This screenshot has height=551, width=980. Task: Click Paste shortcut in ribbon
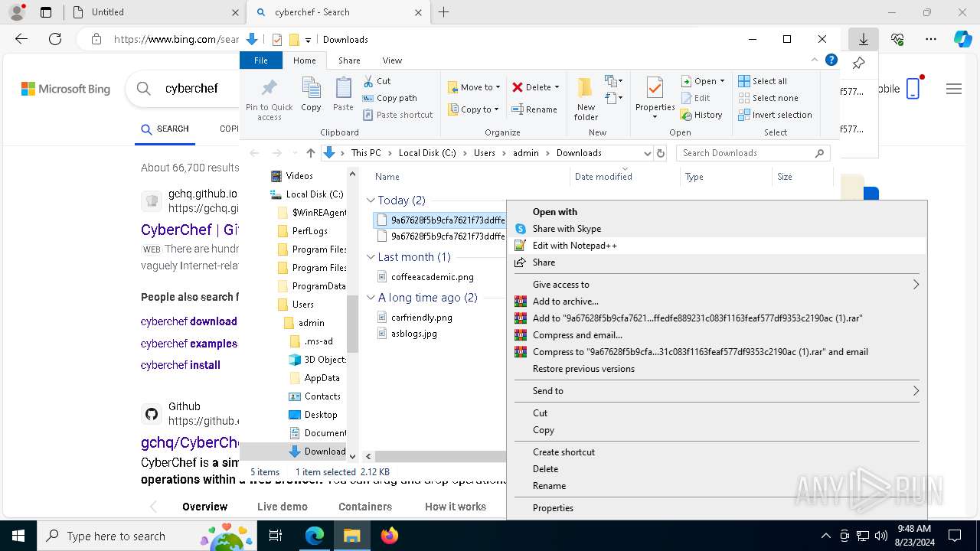[397, 115]
